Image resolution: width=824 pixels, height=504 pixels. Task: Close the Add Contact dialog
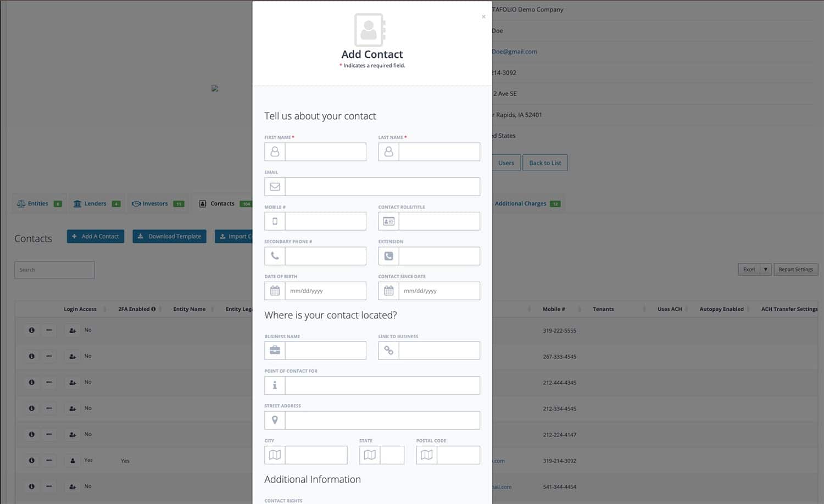[x=483, y=17]
